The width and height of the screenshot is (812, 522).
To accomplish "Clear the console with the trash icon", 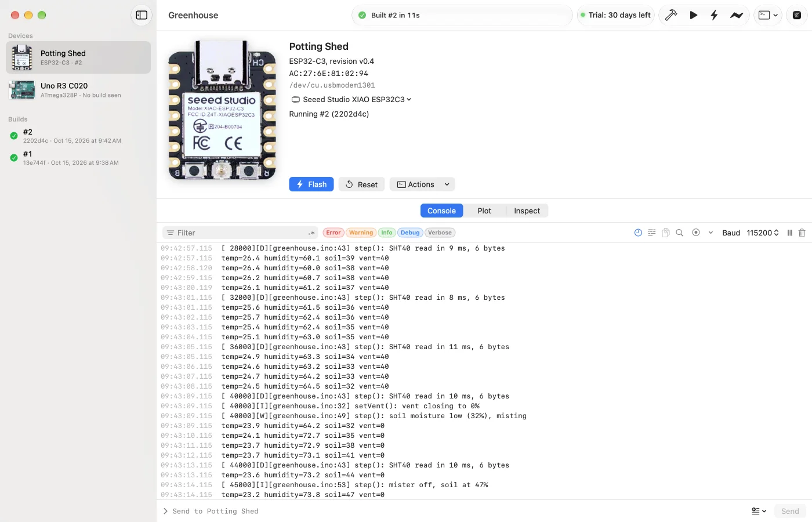I will 802,233.
